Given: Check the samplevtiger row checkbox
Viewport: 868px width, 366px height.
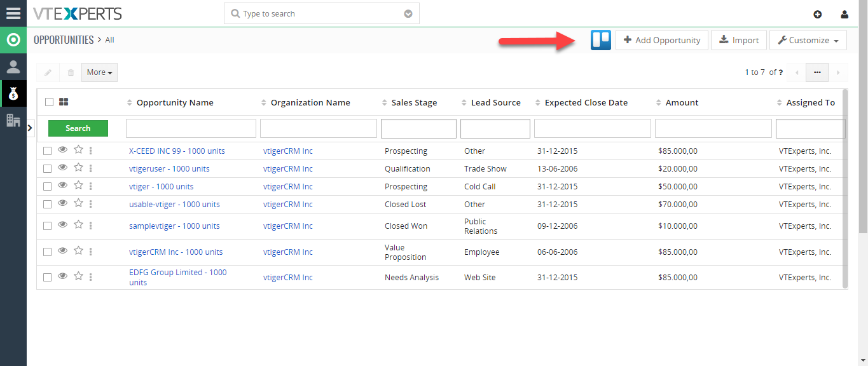Looking at the screenshot, I should (47, 226).
